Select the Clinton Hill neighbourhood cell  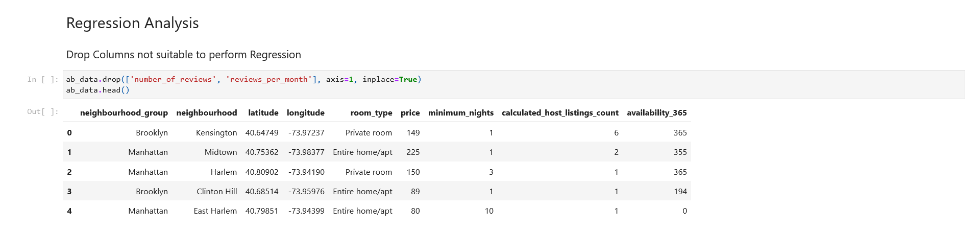pos(217,191)
